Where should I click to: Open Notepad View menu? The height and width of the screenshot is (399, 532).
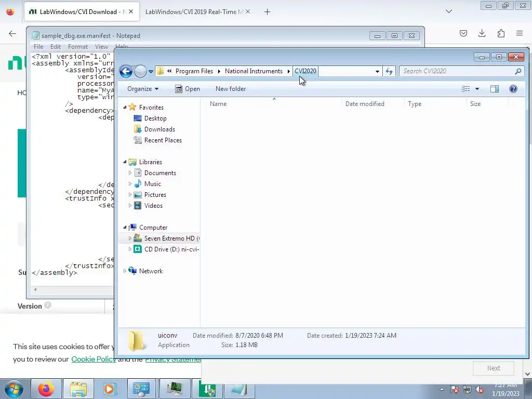101,46
